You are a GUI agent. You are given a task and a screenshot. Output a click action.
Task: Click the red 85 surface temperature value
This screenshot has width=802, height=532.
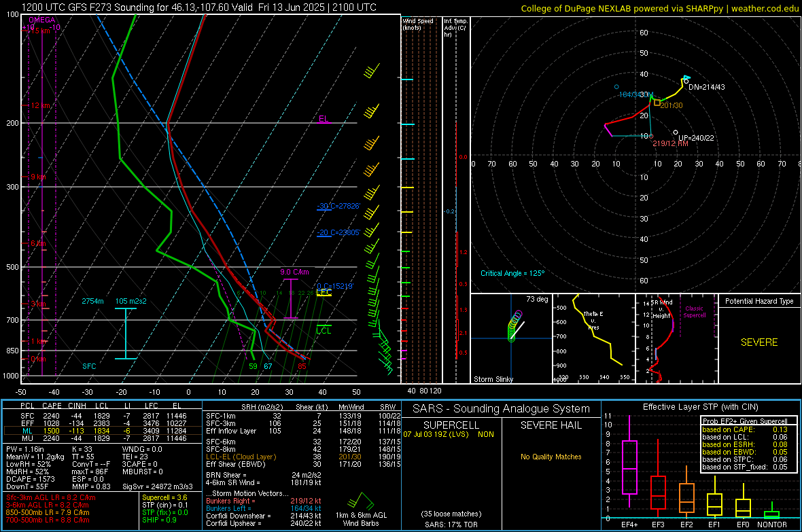point(302,366)
